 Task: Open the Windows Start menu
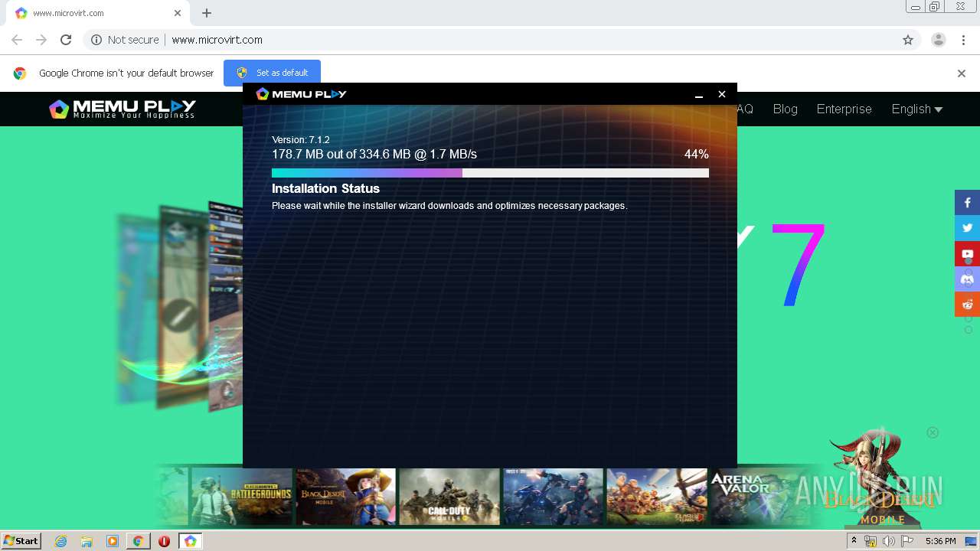point(21,541)
